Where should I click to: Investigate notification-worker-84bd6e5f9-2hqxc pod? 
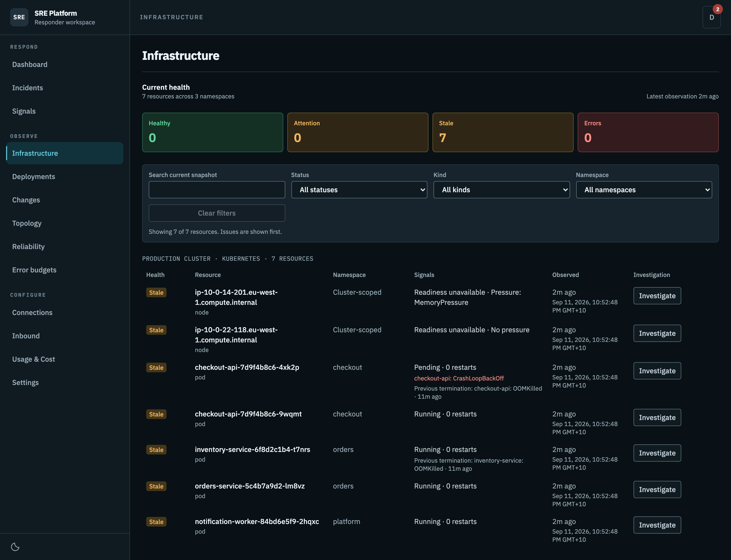(657, 525)
